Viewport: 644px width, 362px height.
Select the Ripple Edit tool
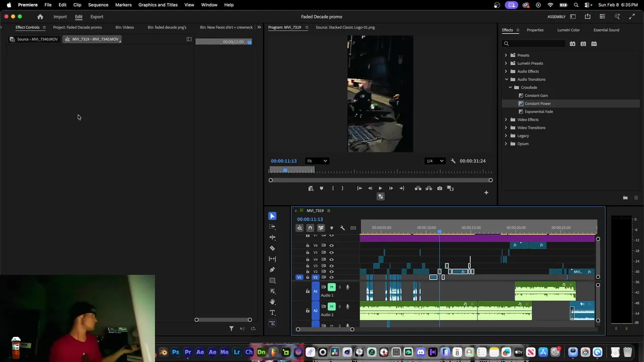coord(272,237)
